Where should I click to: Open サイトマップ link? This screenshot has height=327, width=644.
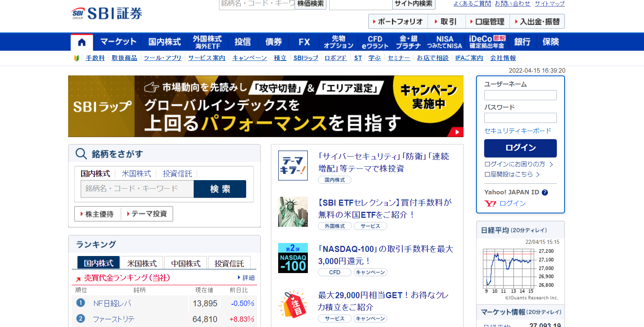[x=550, y=4]
